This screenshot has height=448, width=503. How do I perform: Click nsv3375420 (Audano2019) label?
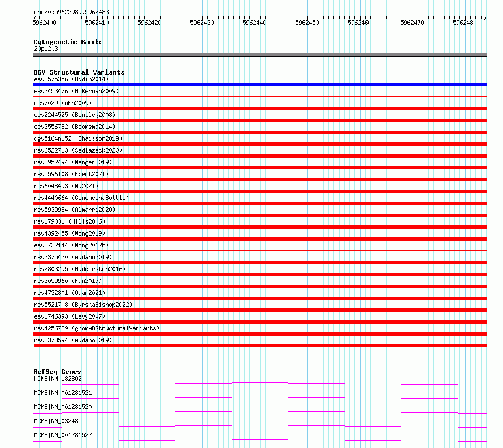pos(73,257)
